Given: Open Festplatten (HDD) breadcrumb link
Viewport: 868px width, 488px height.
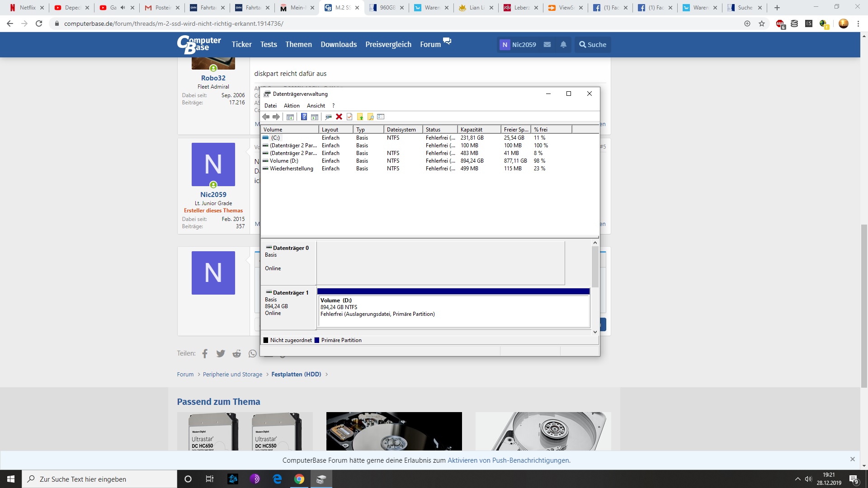Looking at the screenshot, I should click(x=296, y=375).
